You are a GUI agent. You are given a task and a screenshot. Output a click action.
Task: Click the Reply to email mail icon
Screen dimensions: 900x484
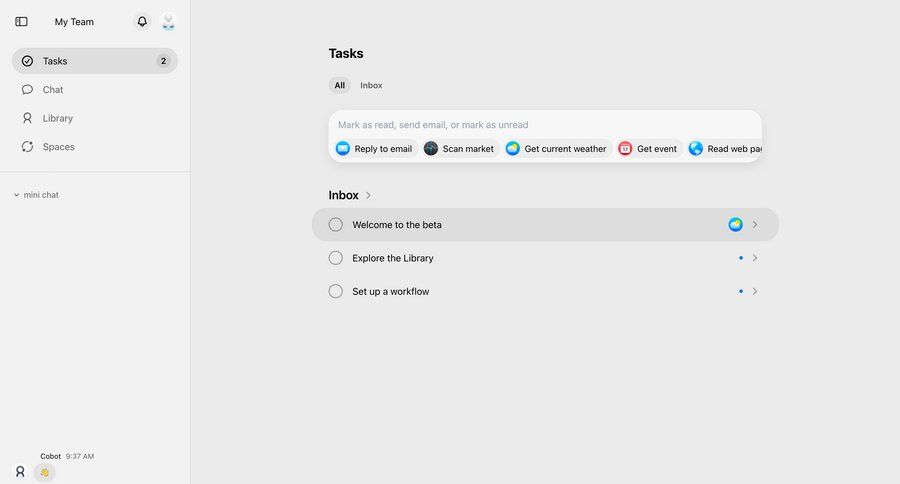343,149
